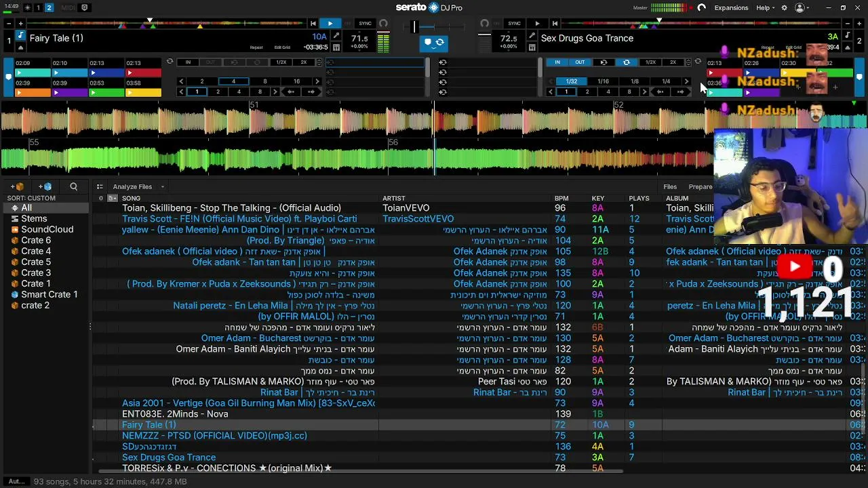Screen dimensions: 868x488
Task: Toggle deck 1 key lock note icon
Action: tap(20, 36)
